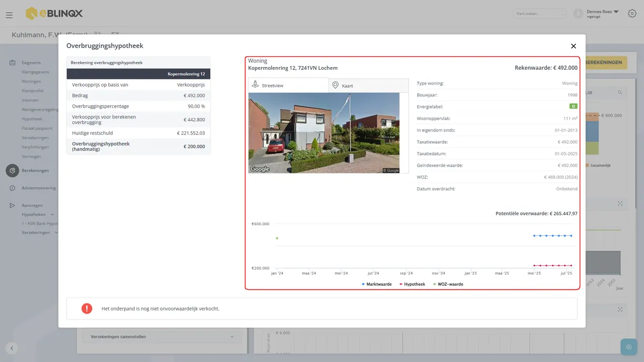Expand the Verzekeringen samenstellen section
644x362 pixels.
click(162, 337)
